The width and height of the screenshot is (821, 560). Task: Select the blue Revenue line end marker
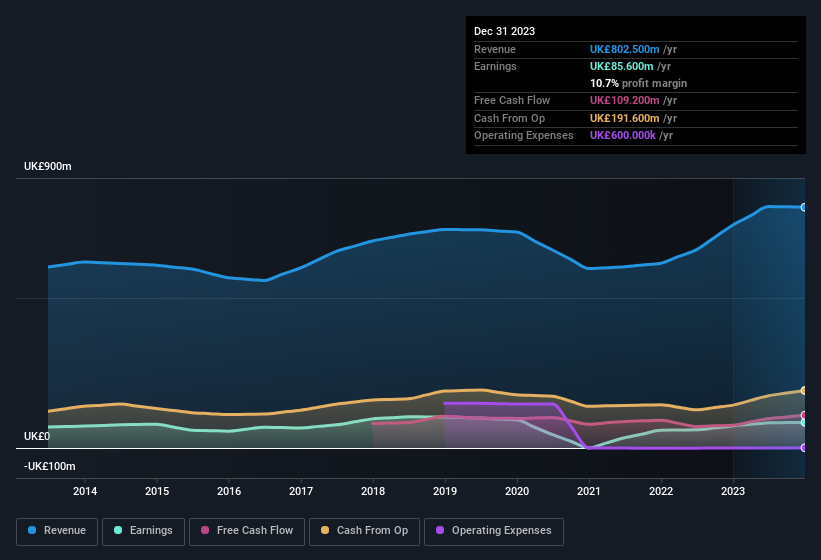pos(804,207)
